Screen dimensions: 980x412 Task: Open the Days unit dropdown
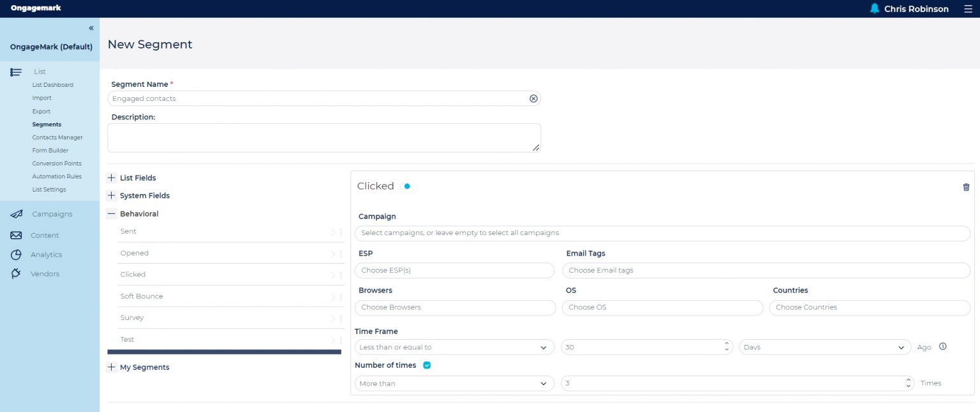[825, 347]
